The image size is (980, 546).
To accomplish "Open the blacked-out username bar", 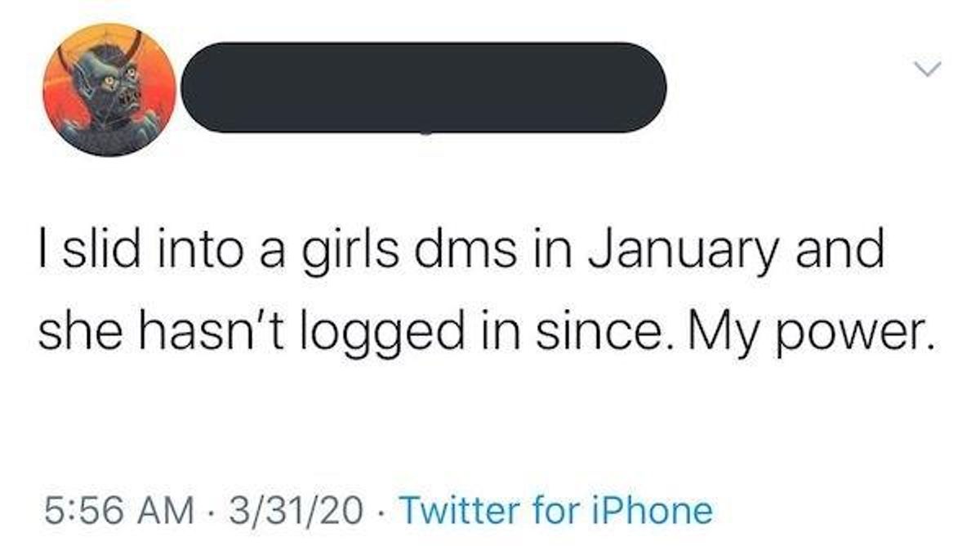I will coord(422,87).
